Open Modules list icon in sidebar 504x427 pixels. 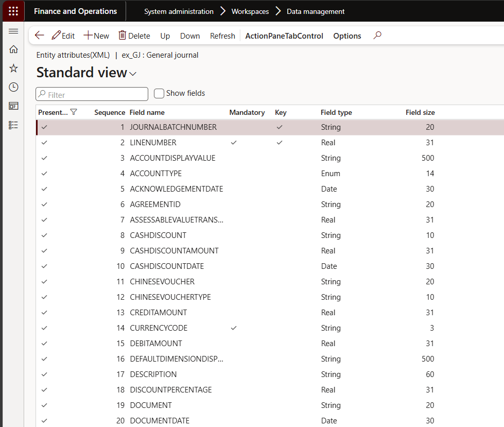(13, 125)
